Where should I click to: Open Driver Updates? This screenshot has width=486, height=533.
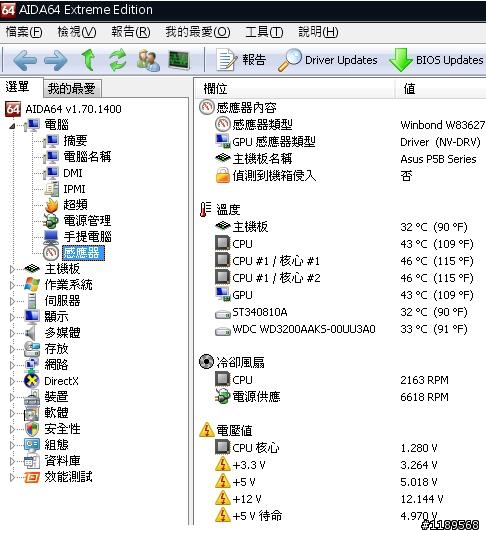pos(328,60)
